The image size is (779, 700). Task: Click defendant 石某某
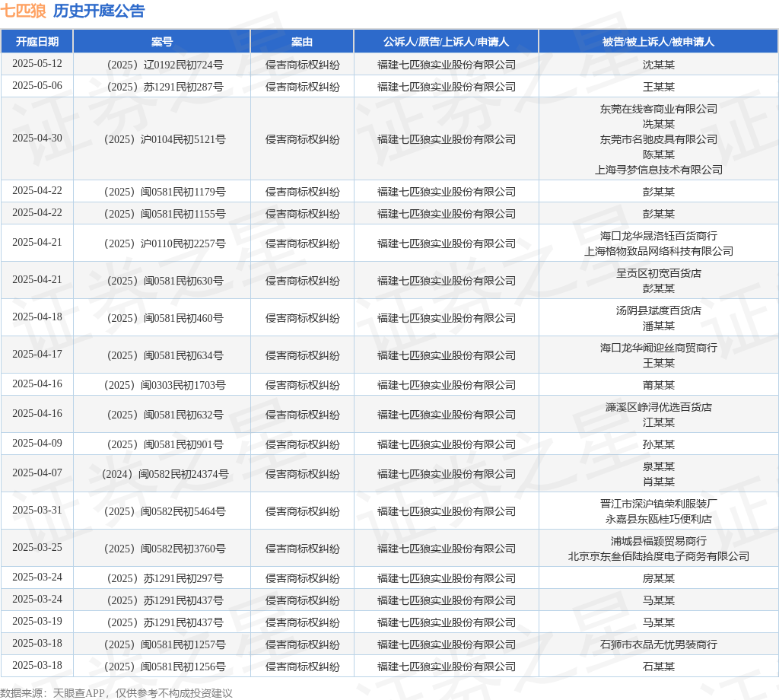click(659, 667)
